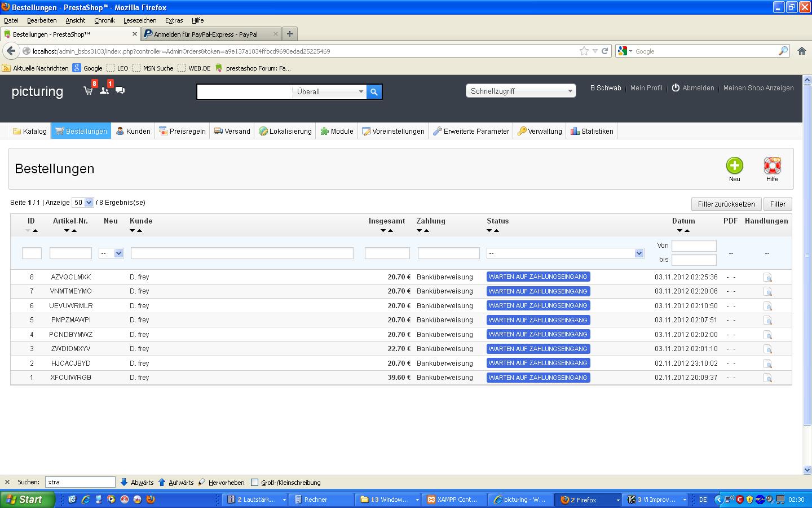The image size is (812, 508).
Task: Click the Firefox quick launch icon in taskbar
Action: (151, 500)
